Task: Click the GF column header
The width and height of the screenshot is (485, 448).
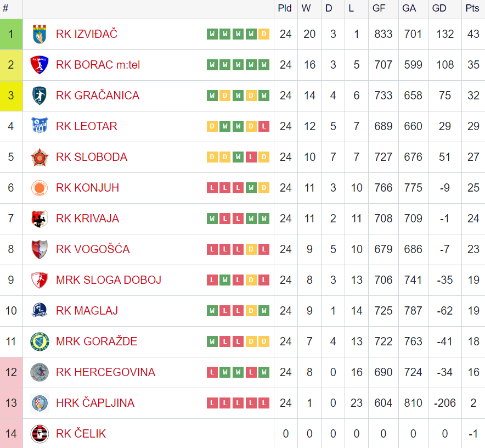Action: click(379, 8)
